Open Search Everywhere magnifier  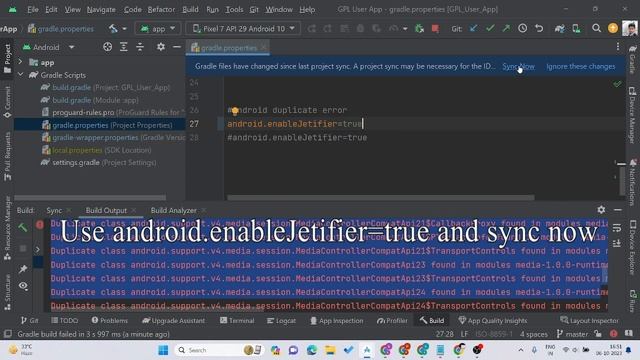pos(596,29)
